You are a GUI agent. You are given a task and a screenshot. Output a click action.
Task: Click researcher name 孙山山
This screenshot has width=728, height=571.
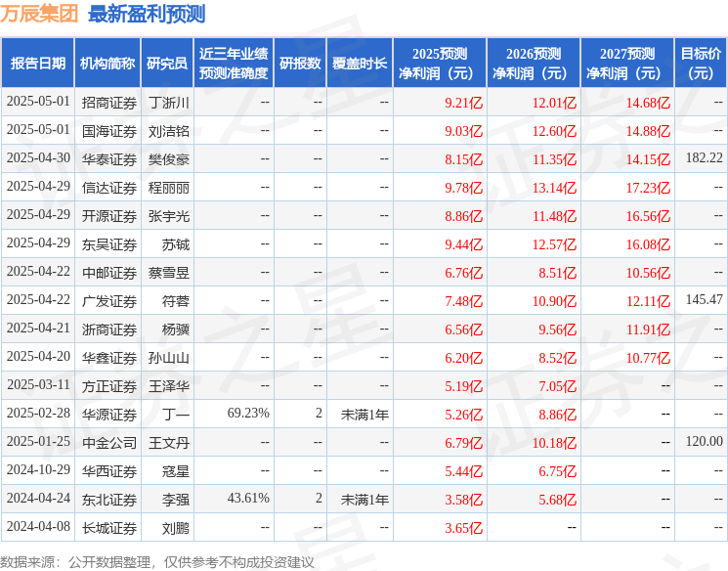pyautogui.click(x=169, y=358)
